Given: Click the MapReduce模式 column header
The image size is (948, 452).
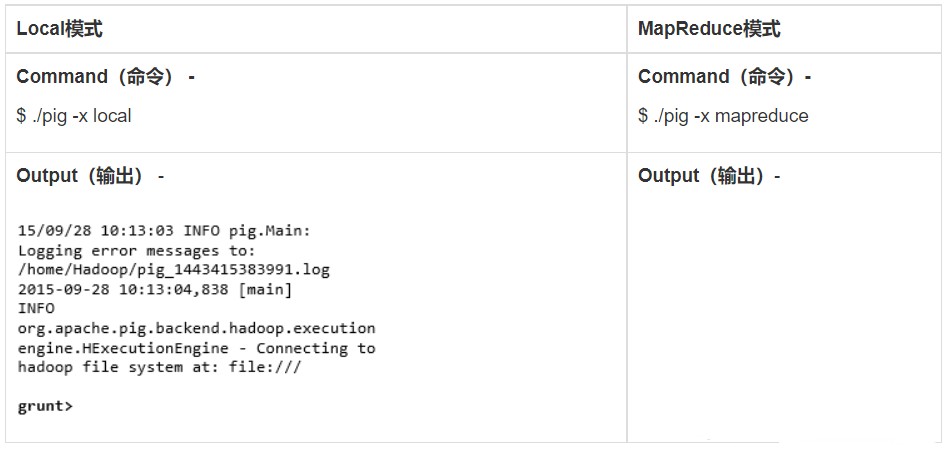Looking at the screenshot, I should click(709, 29).
